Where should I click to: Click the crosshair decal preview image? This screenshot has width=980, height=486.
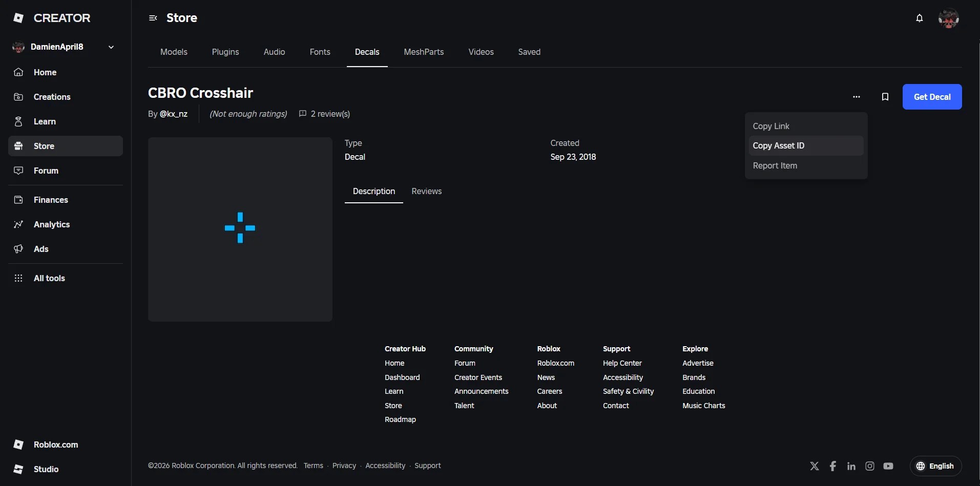(240, 228)
